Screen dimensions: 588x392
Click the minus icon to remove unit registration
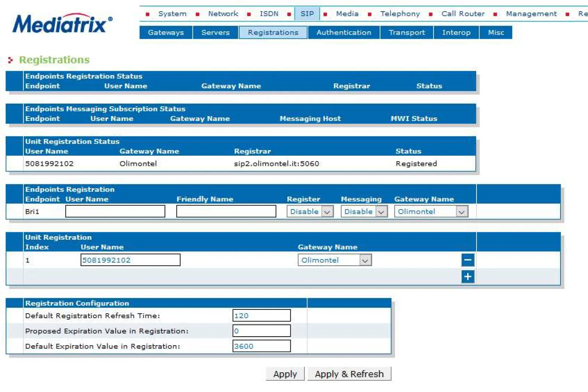(467, 260)
